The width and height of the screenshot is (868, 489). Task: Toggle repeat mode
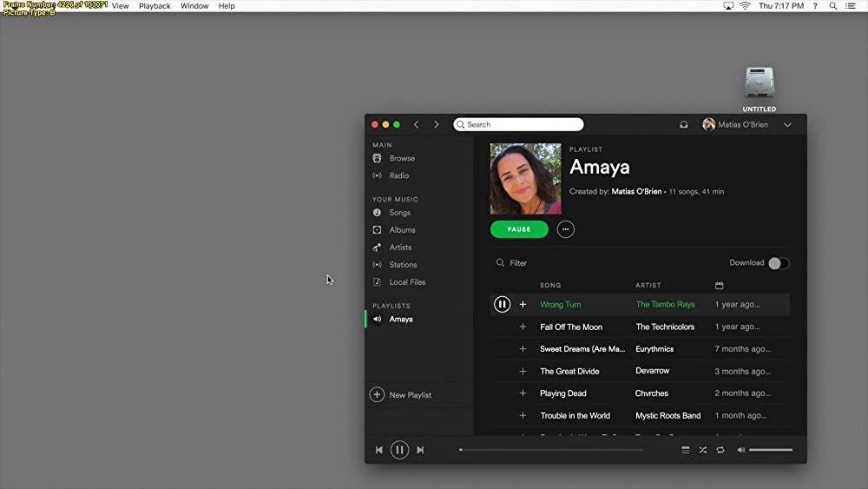click(720, 450)
